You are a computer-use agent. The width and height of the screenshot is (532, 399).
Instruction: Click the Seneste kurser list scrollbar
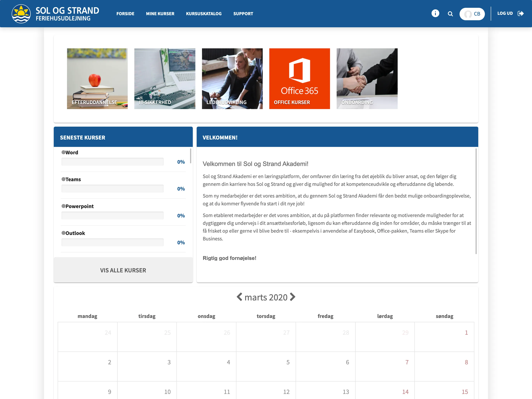tap(190, 156)
